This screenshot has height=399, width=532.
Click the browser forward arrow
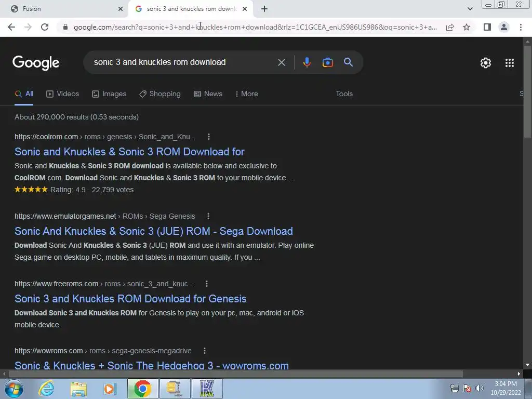(28, 27)
